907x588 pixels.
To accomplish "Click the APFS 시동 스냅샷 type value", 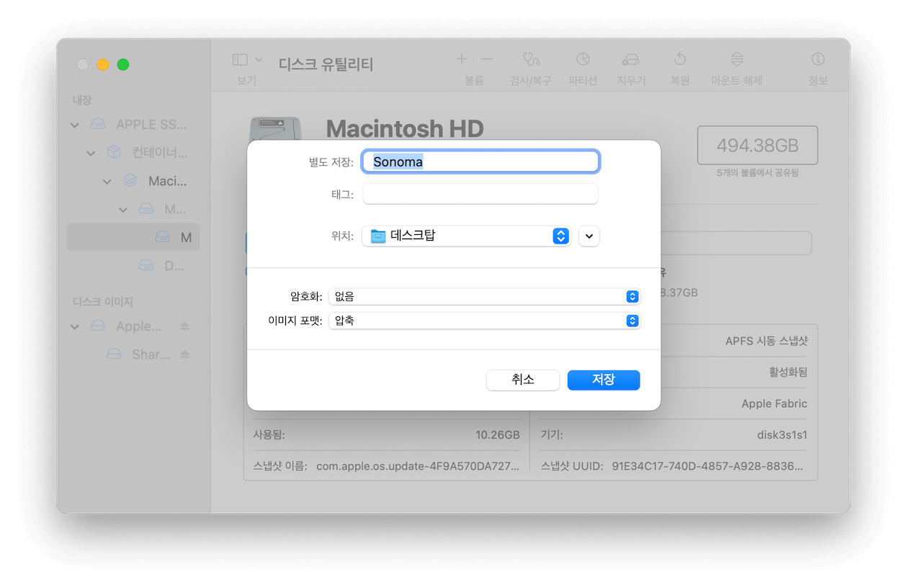I will [767, 341].
